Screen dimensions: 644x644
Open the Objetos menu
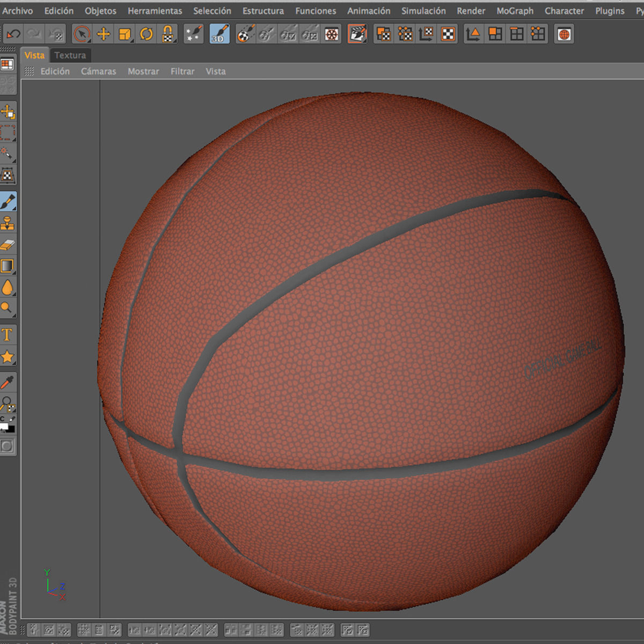100,11
